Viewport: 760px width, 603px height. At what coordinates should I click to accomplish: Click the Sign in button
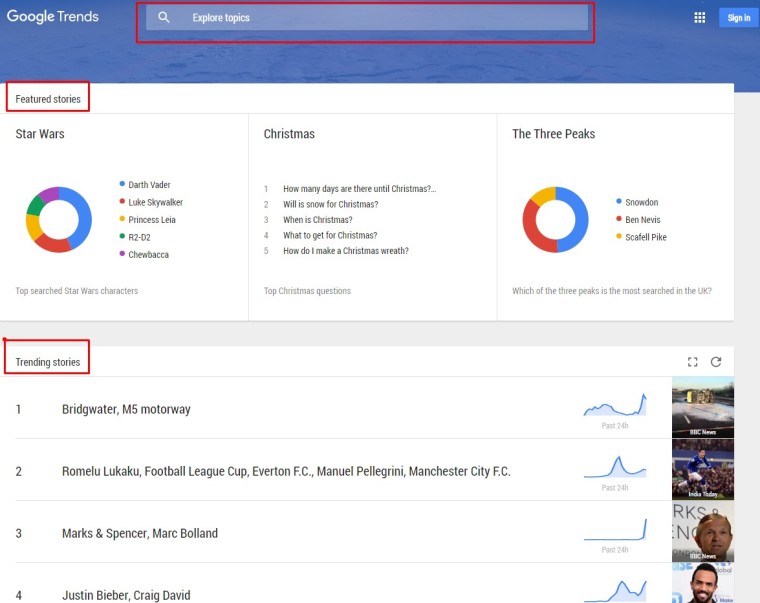(x=738, y=18)
